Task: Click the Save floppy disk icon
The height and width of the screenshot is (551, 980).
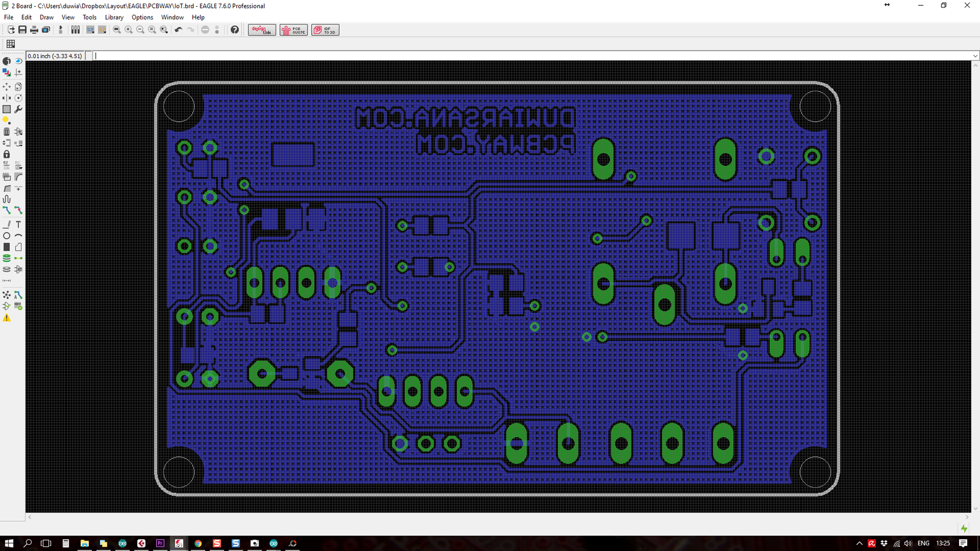Action: coord(23,30)
